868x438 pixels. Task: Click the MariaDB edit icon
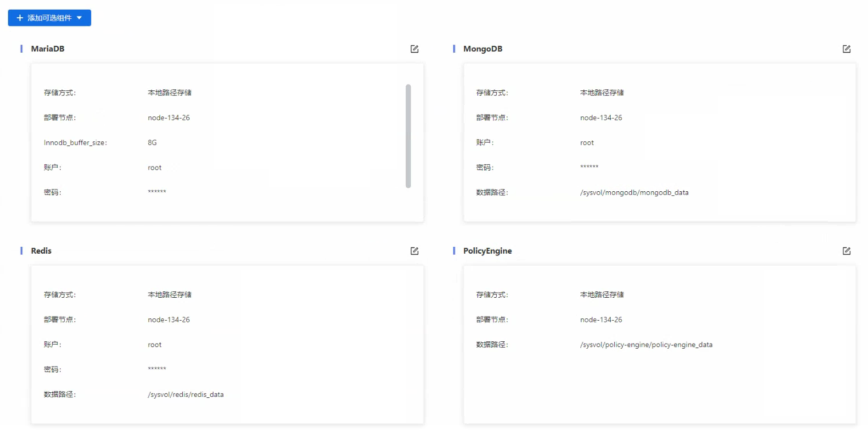click(414, 49)
